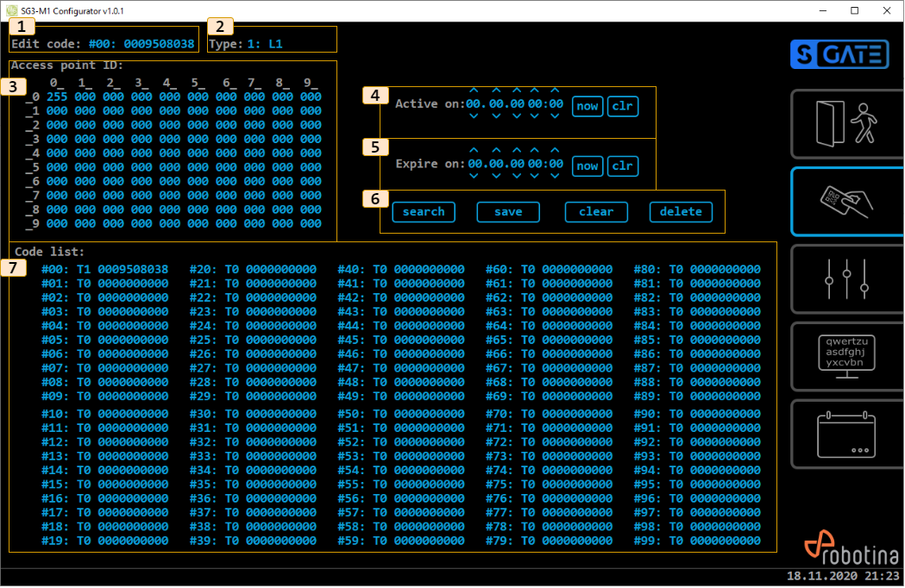Open the card and QR codes page
The width and height of the screenshot is (905, 588).
(x=845, y=202)
